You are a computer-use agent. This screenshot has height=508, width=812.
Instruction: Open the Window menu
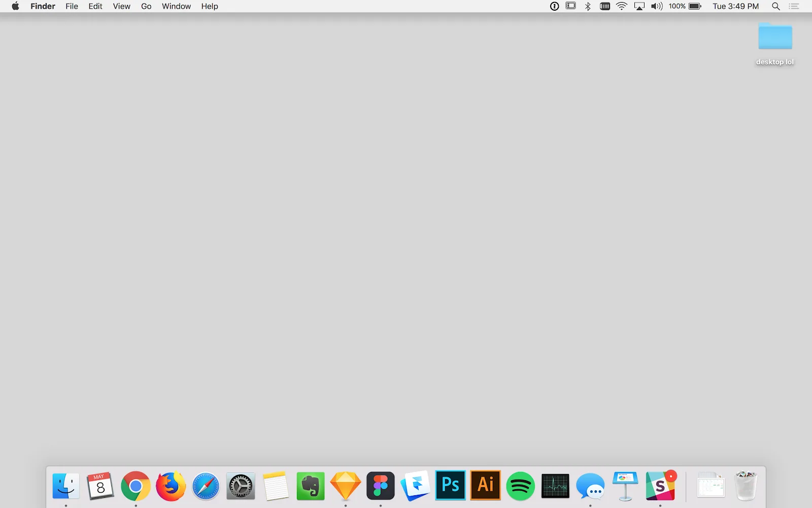176,6
